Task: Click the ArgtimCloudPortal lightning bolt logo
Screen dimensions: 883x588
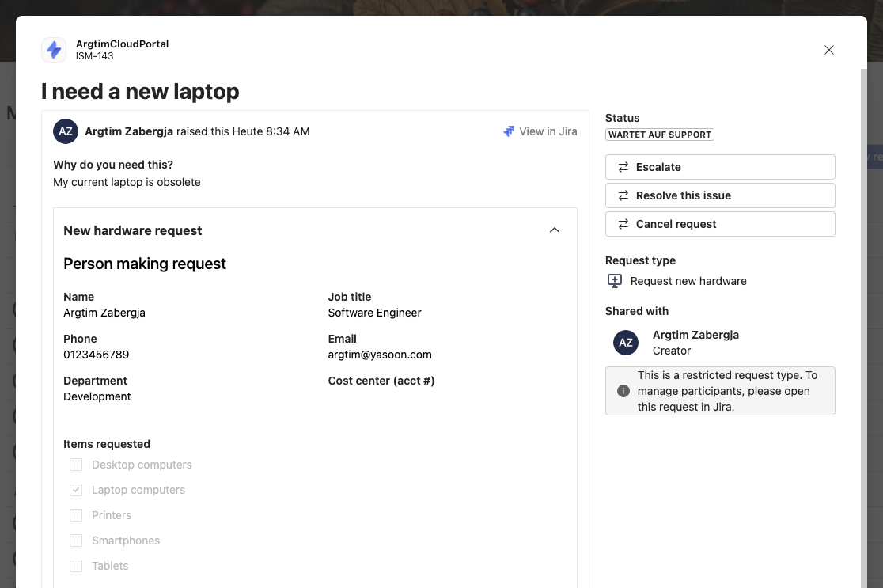Action: [54, 50]
